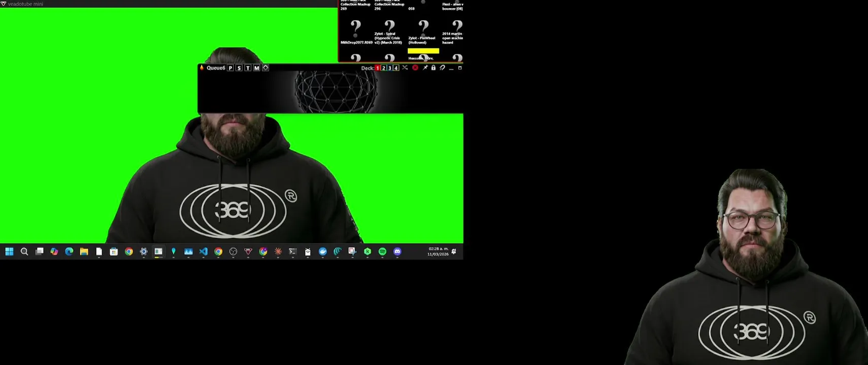
Task: Open the notification bell in system tray
Action: click(x=454, y=251)
